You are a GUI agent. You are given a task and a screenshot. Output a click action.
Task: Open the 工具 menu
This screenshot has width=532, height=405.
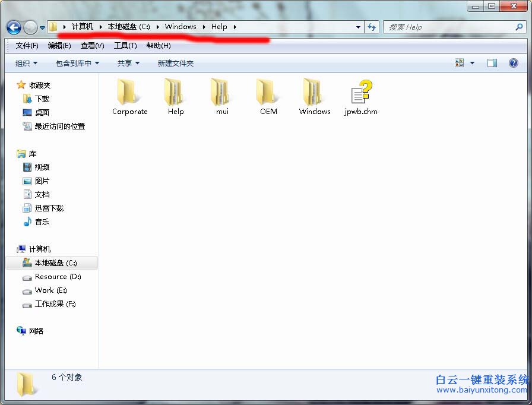(x=125, y=45)
